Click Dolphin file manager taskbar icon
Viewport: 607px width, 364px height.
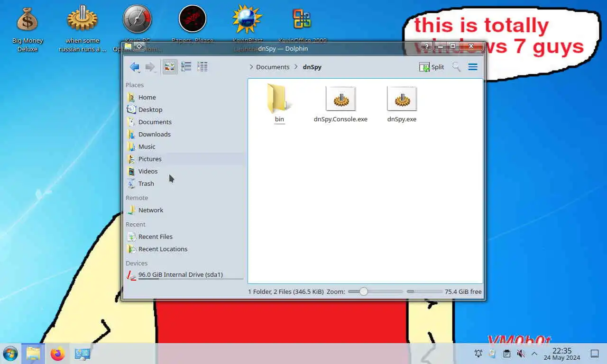pos(33,354)
